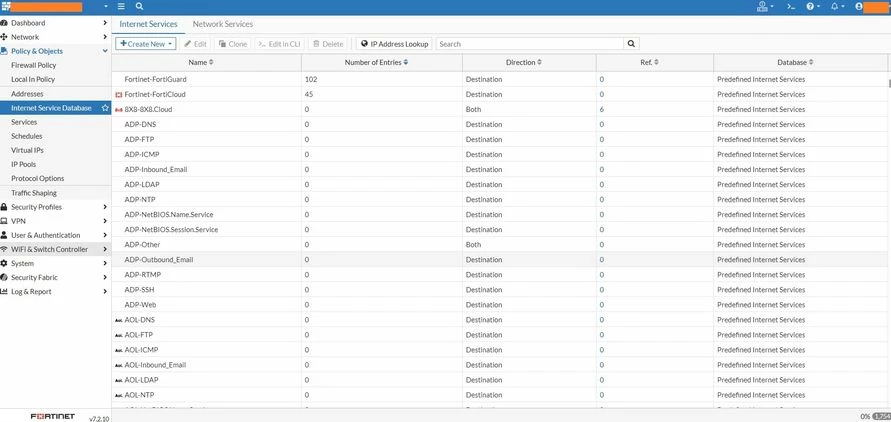Expand the VPN menu chevron

click(x=105, y=221)
